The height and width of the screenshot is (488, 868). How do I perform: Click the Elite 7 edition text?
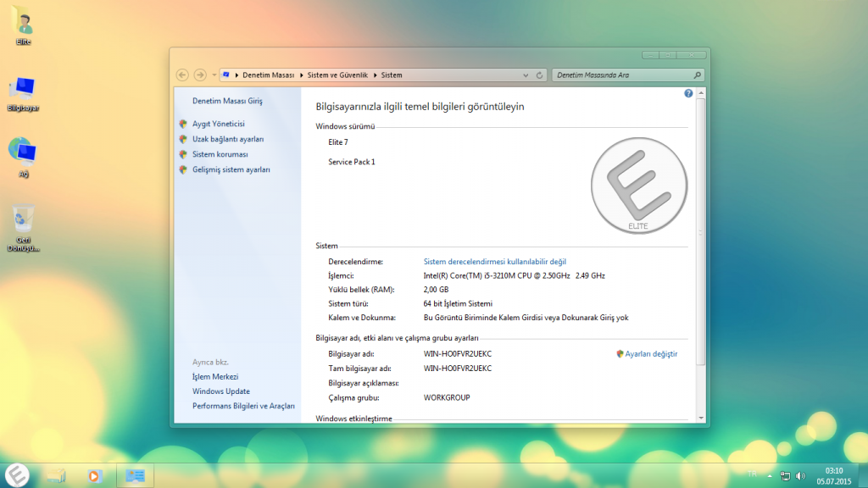click(338, 142)
